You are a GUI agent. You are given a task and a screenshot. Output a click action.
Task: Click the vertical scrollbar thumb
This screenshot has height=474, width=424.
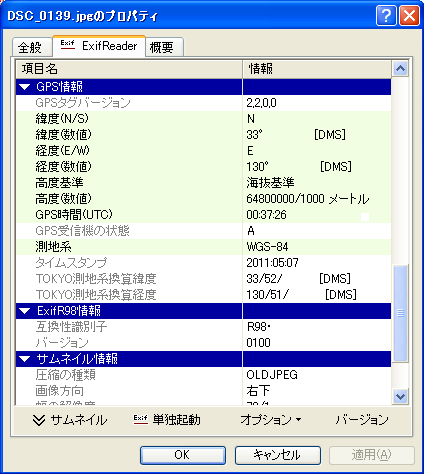[400, 313]
